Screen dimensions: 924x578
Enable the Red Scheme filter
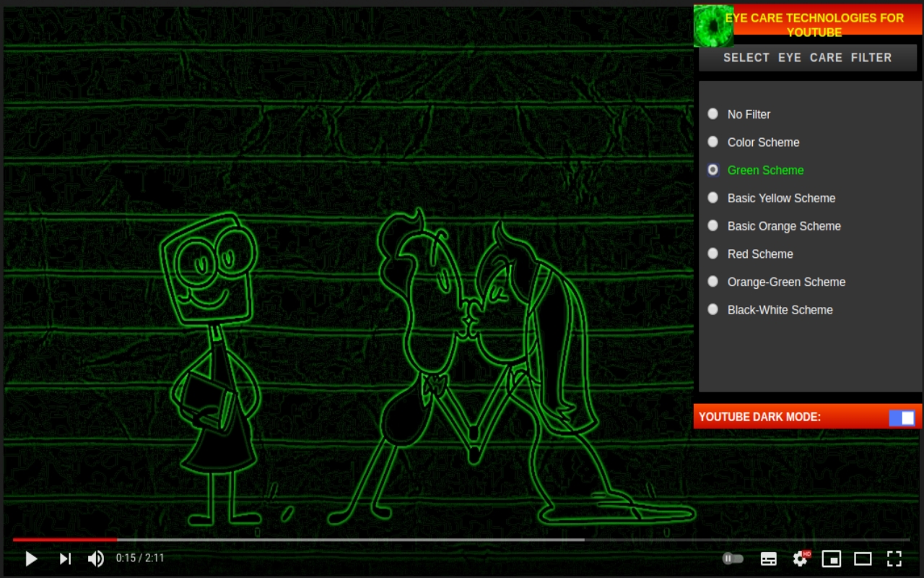pos(713,254)
